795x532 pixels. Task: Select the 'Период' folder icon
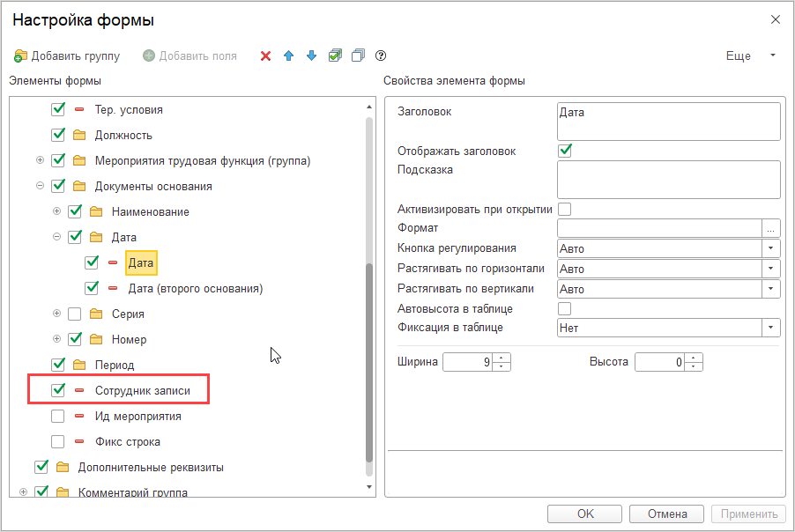click(x=79, y=365)
